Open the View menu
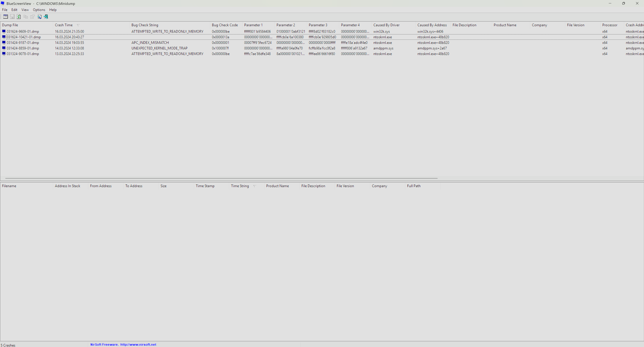Screen dimensions: 644x347 pyautogui.click(x=25, y=10)
